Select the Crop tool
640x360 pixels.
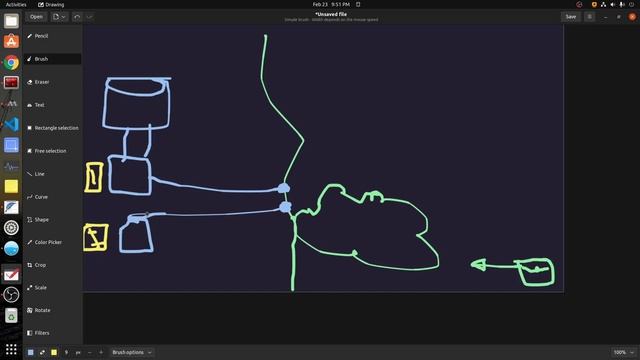coord(52,265)
